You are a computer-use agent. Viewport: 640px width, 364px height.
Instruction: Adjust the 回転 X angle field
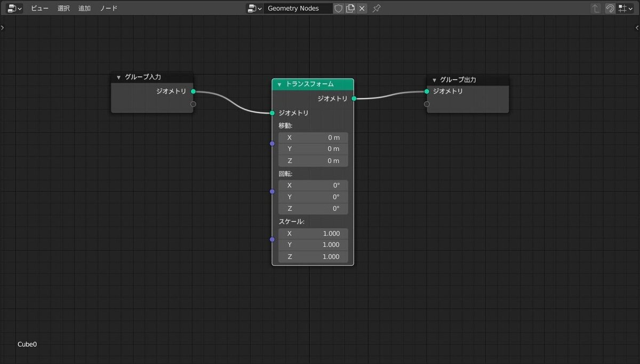pyautogui.click(x=313, y=185)
